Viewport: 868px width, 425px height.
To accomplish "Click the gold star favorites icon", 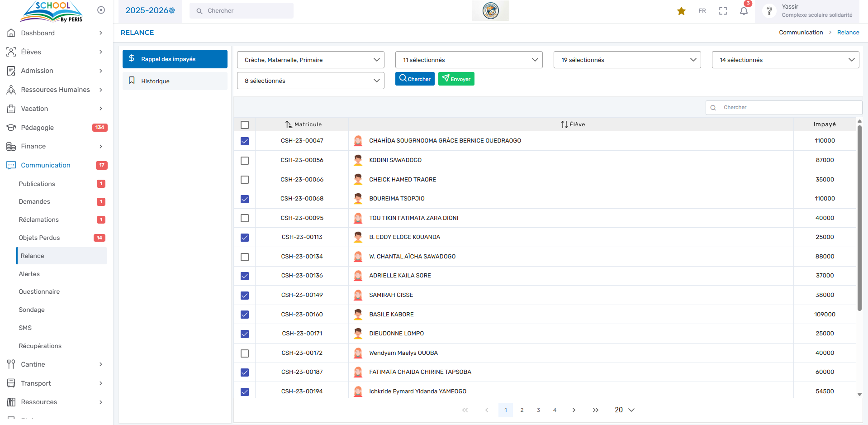I will [x=681, y=11].
